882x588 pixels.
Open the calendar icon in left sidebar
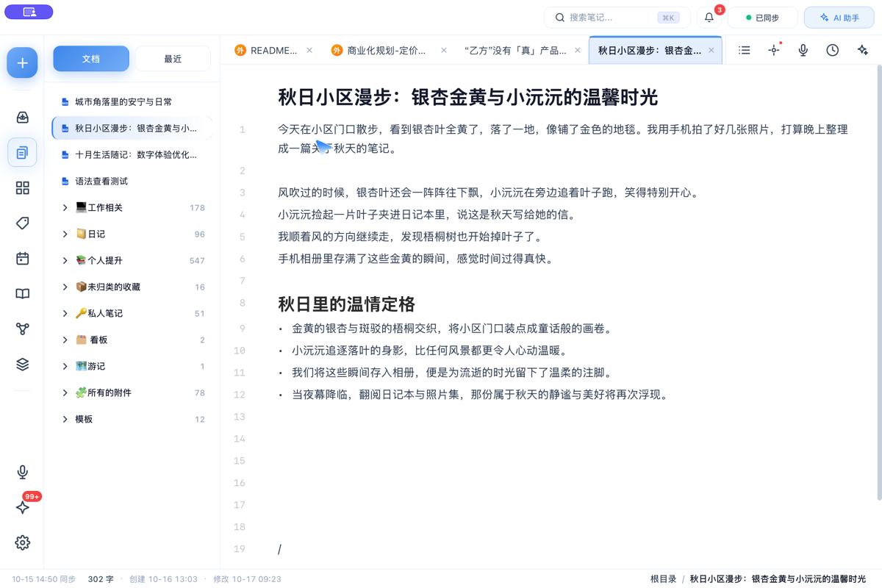click(22, 259)
